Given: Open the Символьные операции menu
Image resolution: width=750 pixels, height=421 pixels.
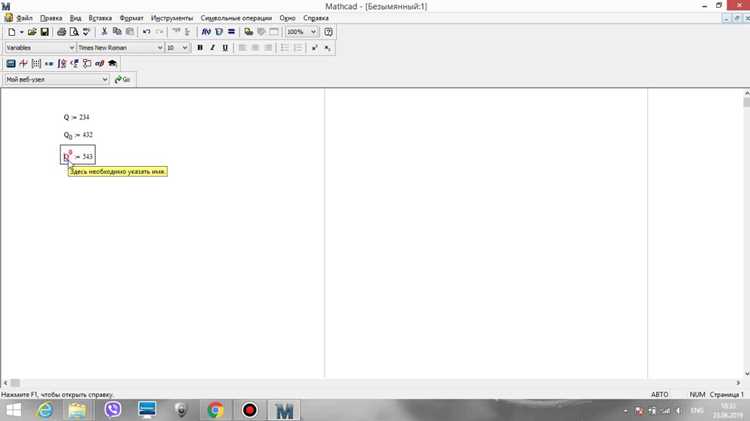Looking at the screenshot, I should pos(236,18).
